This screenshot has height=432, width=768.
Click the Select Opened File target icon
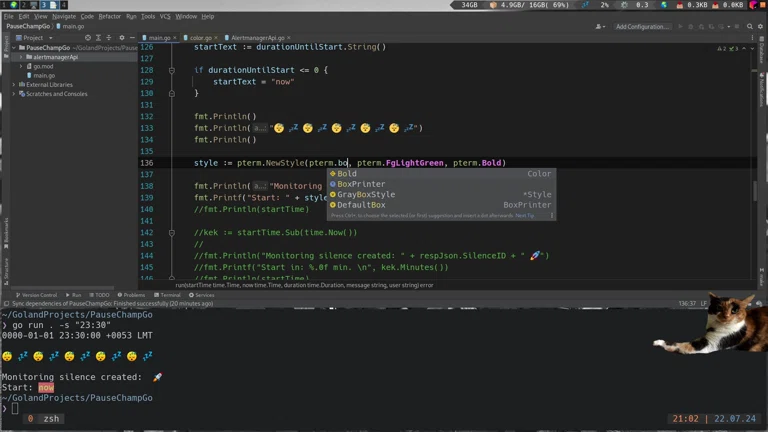[87, 38]
